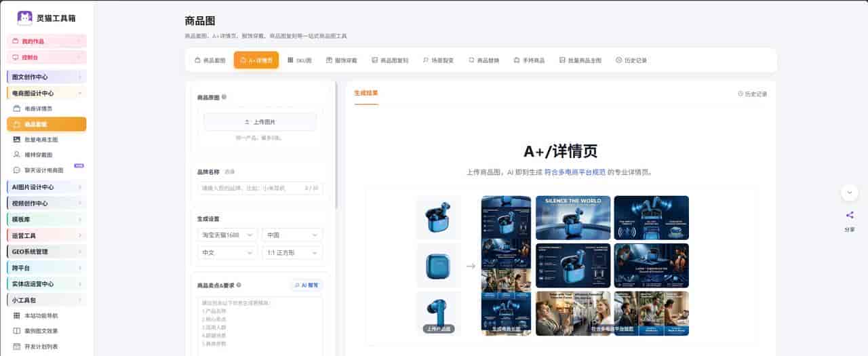Expand the 视频创作中心 sidebar section
868x356 pixels.
click(x=47, y=203)
